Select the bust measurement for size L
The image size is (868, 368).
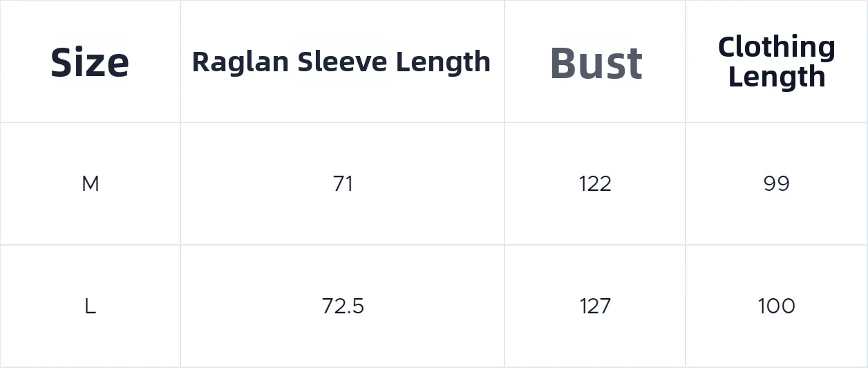pyautogui.click(x=595, y=306)
